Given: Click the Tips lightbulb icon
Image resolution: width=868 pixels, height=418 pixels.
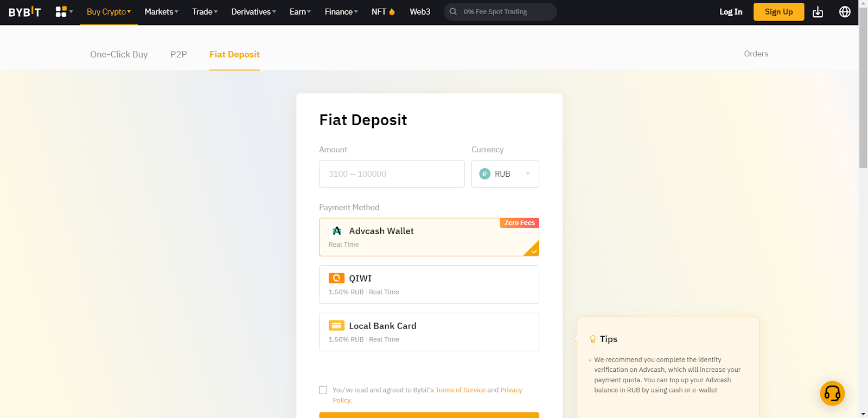Looking at the screenshot, I should pos(593,339).
